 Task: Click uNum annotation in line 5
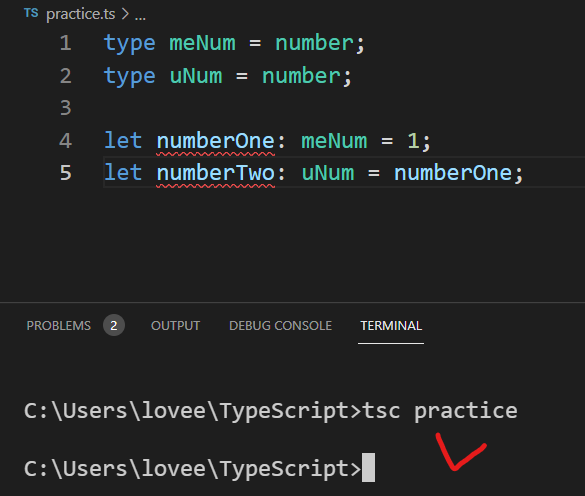click(328, 173)
